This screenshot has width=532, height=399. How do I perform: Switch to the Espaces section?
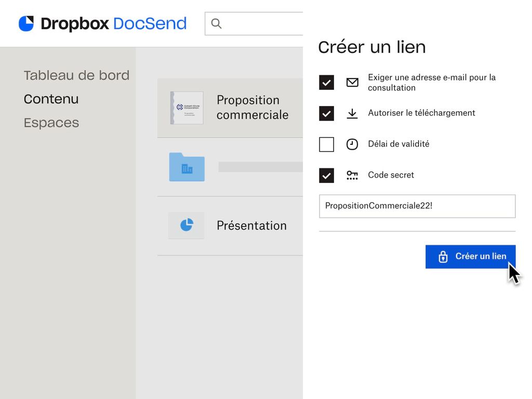coord(51,123)
